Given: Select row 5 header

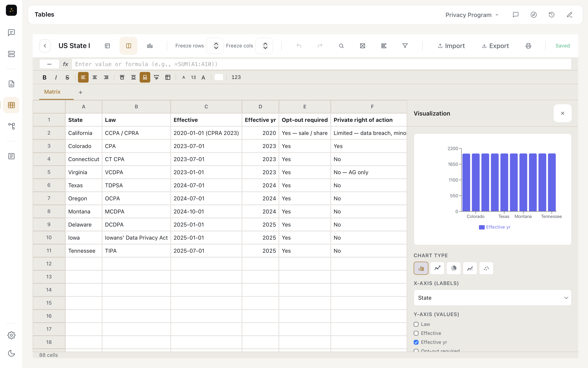Looking at the screenshot, I should tap(49, 172).
